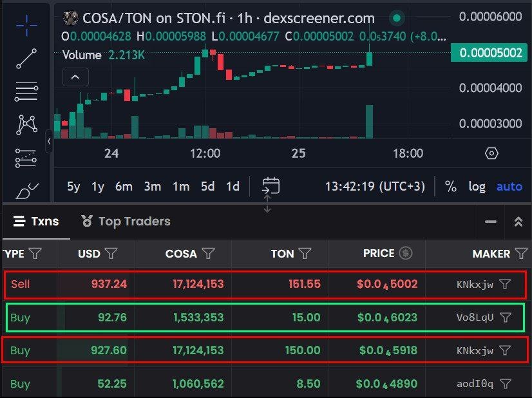
Task: Toggle auto scale mode
Action: pos(509,186)
